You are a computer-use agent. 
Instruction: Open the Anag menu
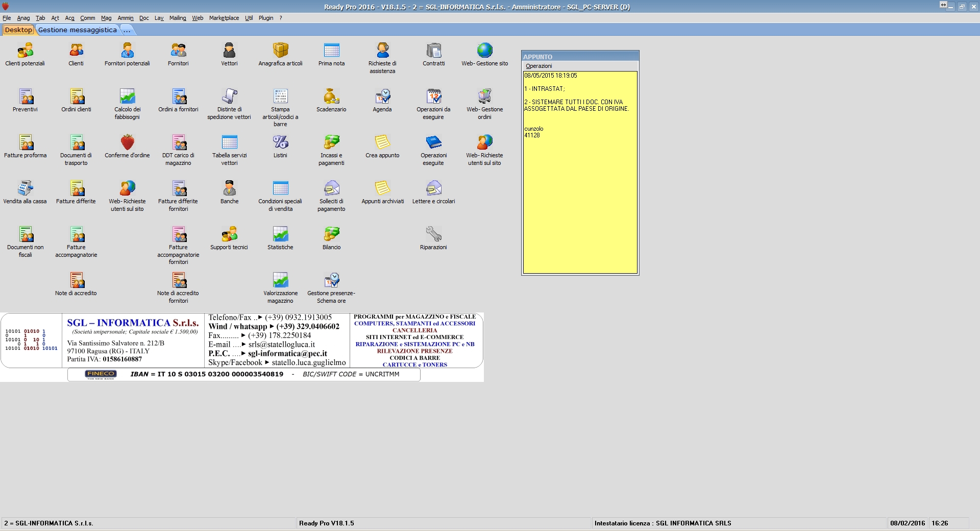click(x=23, y=18)
